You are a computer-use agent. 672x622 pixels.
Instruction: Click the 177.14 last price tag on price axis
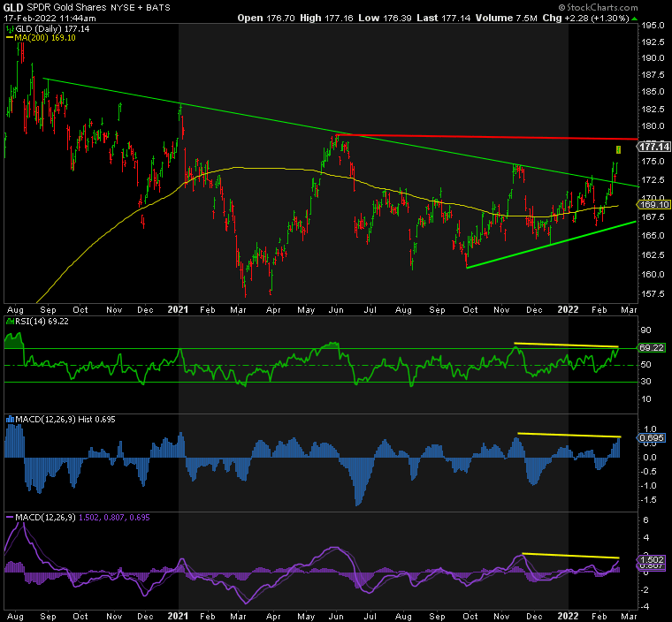click(654, 147)
